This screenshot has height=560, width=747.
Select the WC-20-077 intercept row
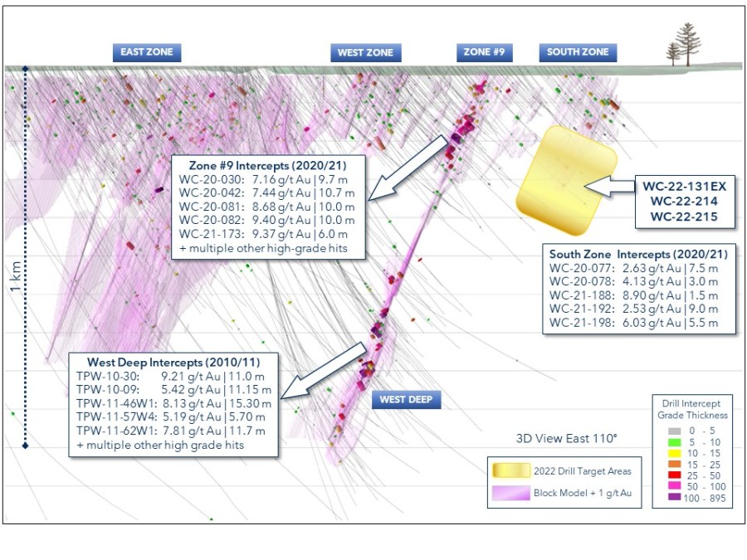(633, 268)
